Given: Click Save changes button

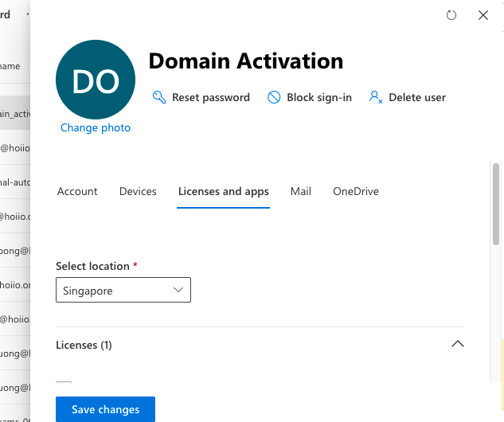Looking at the screenshot, I should tap(105, 409).
